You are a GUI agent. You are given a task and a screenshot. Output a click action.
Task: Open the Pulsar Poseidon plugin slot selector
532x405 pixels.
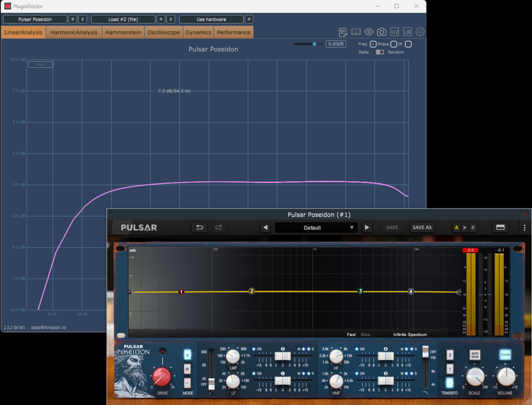pyautogui.click(x=35, y=19)
